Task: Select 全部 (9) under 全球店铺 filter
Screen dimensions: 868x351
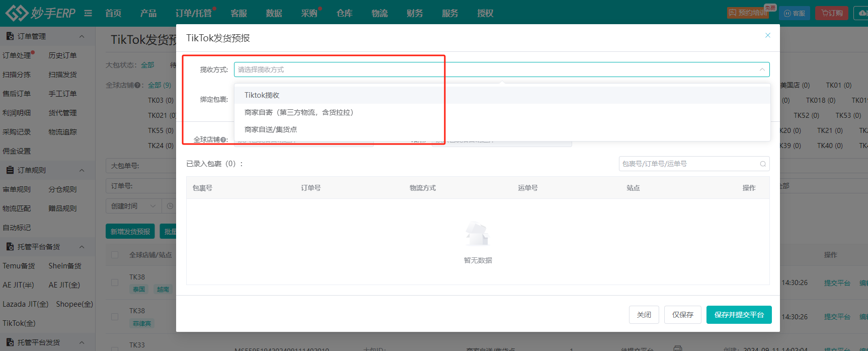Action: point(160,85)
